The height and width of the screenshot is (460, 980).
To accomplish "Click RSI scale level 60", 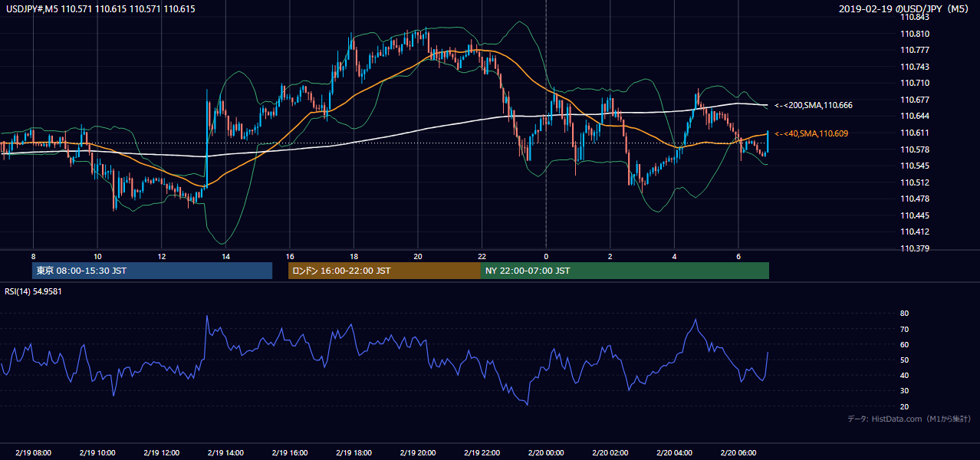I will coord(905,344).
